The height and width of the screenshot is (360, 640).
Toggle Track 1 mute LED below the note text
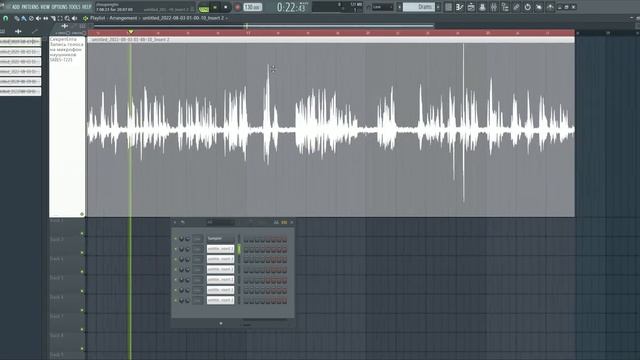click(82, 214)
